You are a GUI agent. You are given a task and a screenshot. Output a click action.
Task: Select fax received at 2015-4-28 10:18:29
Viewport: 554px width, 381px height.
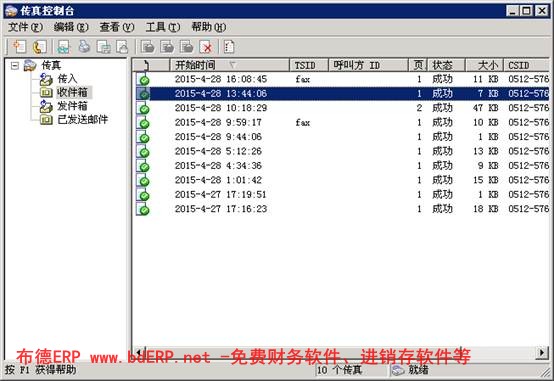(342, 108)
